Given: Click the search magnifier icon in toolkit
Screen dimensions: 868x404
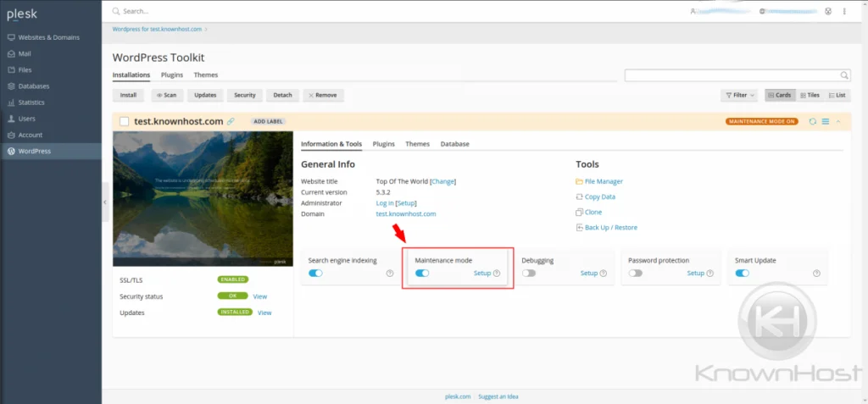Looking at the screenshot, I should [843, 75].
